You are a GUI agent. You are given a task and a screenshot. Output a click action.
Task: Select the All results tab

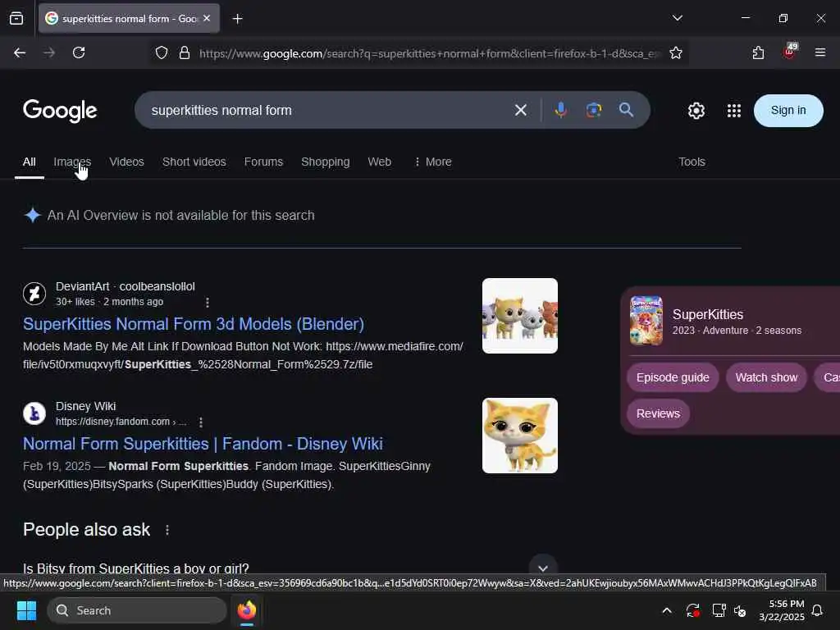click(30, 162)
